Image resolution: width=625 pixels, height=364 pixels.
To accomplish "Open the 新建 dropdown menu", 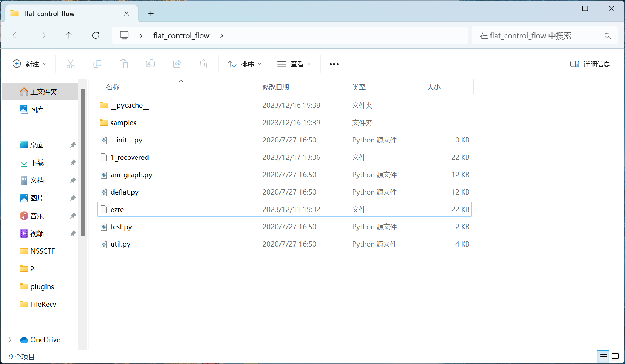I will (x=30, y=64).
